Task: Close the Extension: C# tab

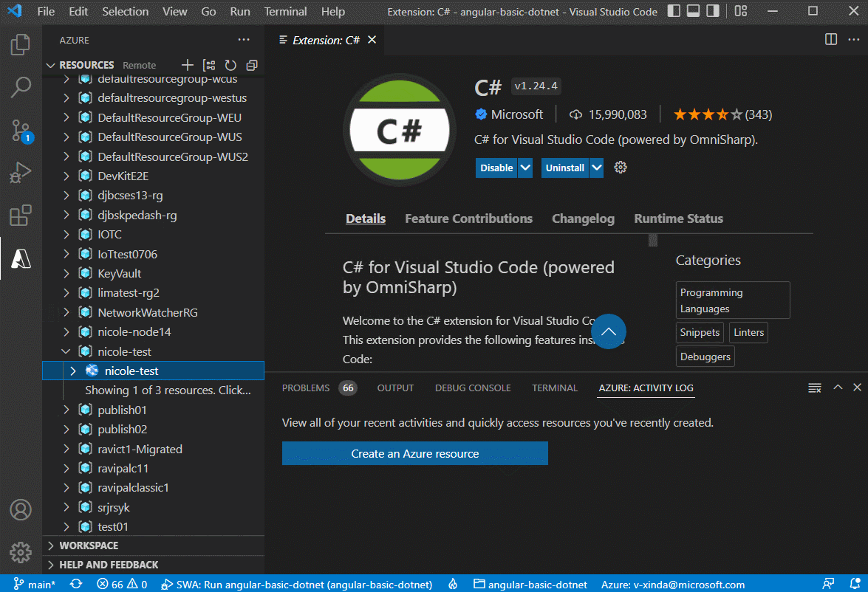Action: [372, 40]
